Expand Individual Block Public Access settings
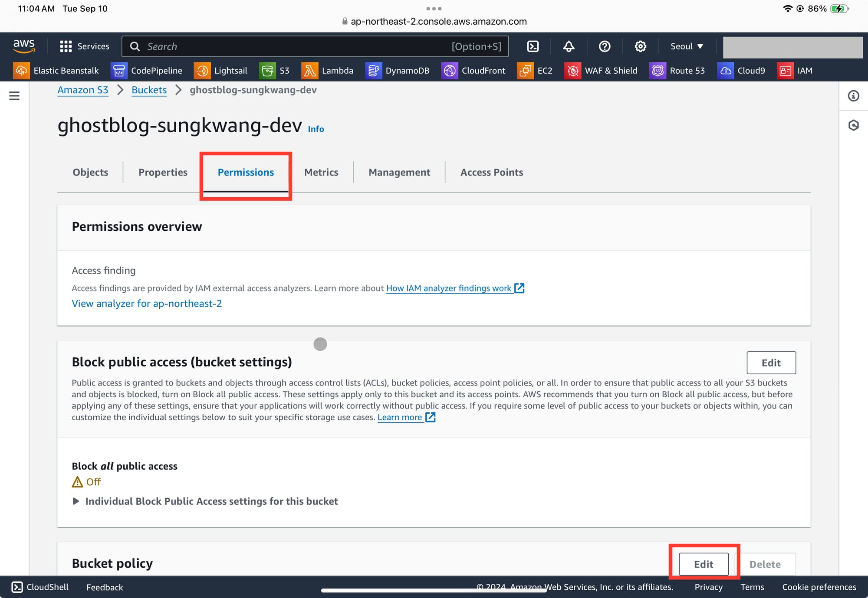The width and height of the screenshot is (868, 598). tap(205, 501)
